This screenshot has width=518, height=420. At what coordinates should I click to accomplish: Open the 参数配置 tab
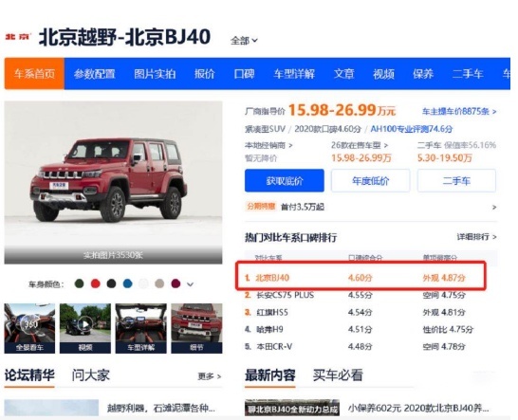coord(95,74)
